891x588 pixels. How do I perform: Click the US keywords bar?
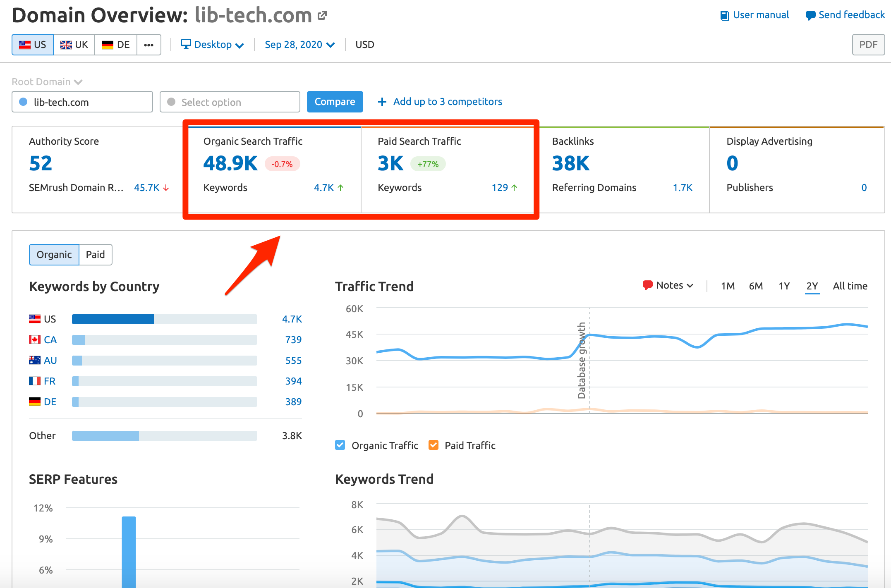pyautogui.click(x=165, y=319)
